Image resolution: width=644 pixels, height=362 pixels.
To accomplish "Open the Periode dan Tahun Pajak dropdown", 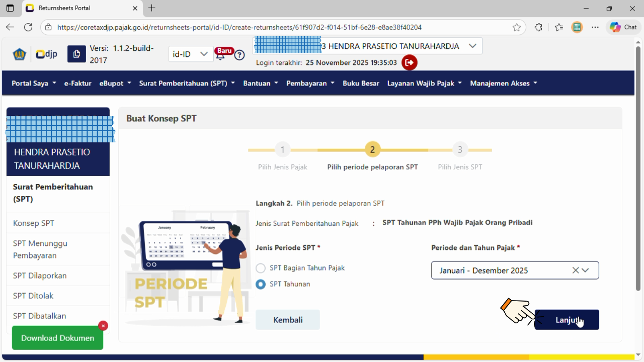I will (586, 270).
